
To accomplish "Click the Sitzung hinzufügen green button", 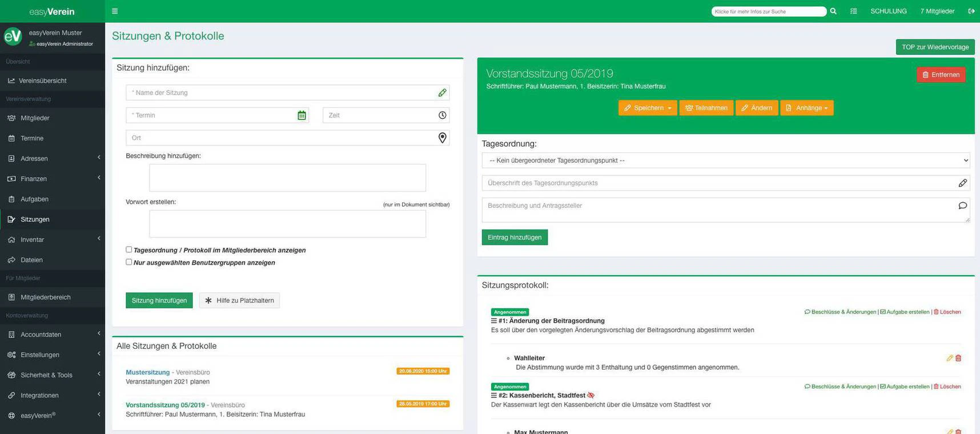I will [159, 300].
